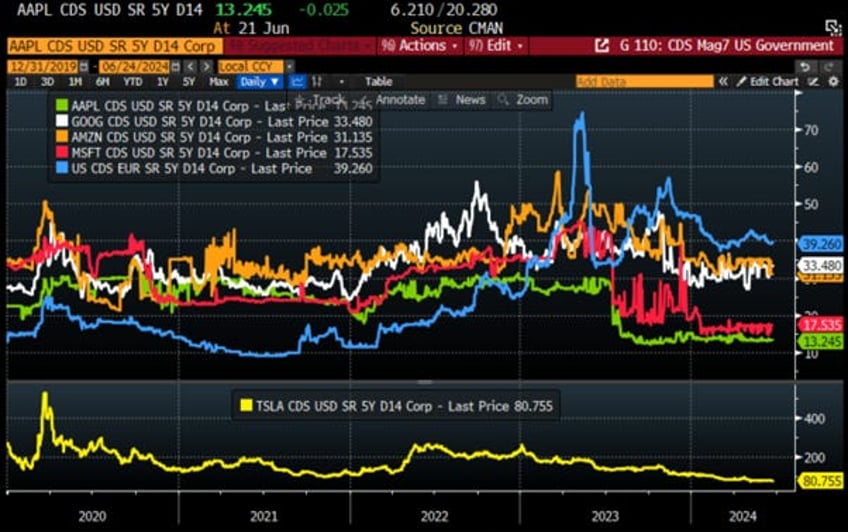This screenshot has height=532, width=848.
Task: Step date range forward with right arrow
Action: click(206, 67)
